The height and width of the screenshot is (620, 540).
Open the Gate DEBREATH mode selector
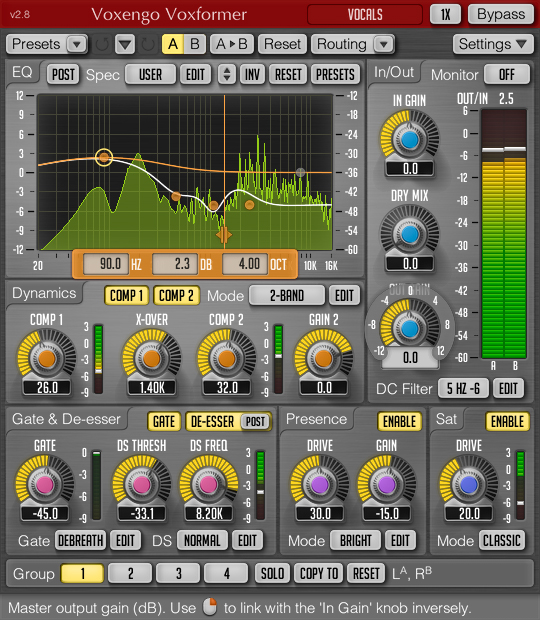pos(81,541)
